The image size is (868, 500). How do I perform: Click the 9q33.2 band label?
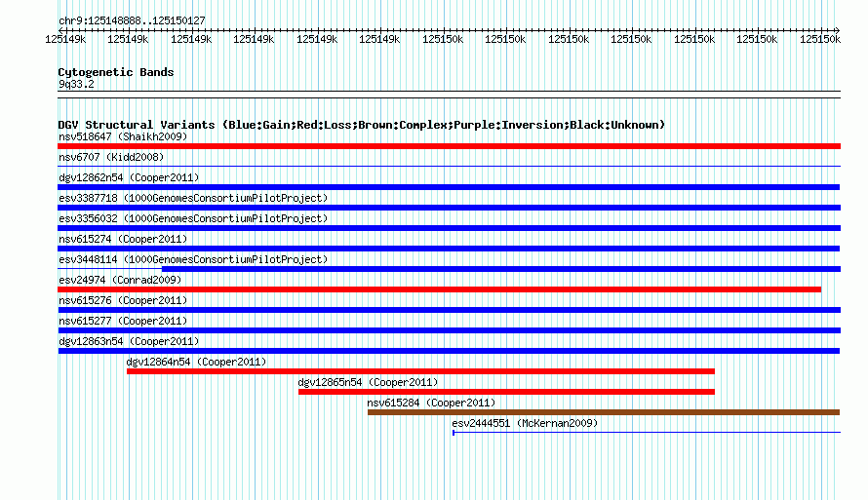76,84
